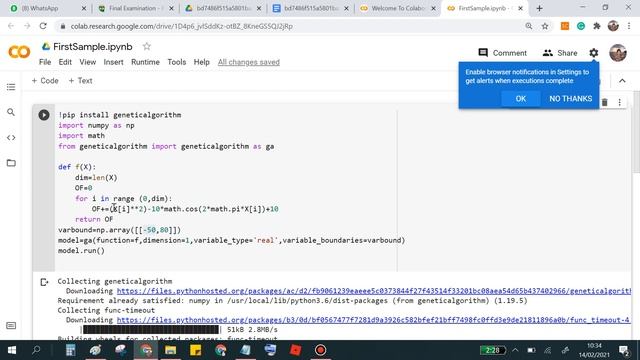The width and height of the screenshot is (640, 360).
Task: Open Windows taskbar search
Action: click(x=36, y=350)
